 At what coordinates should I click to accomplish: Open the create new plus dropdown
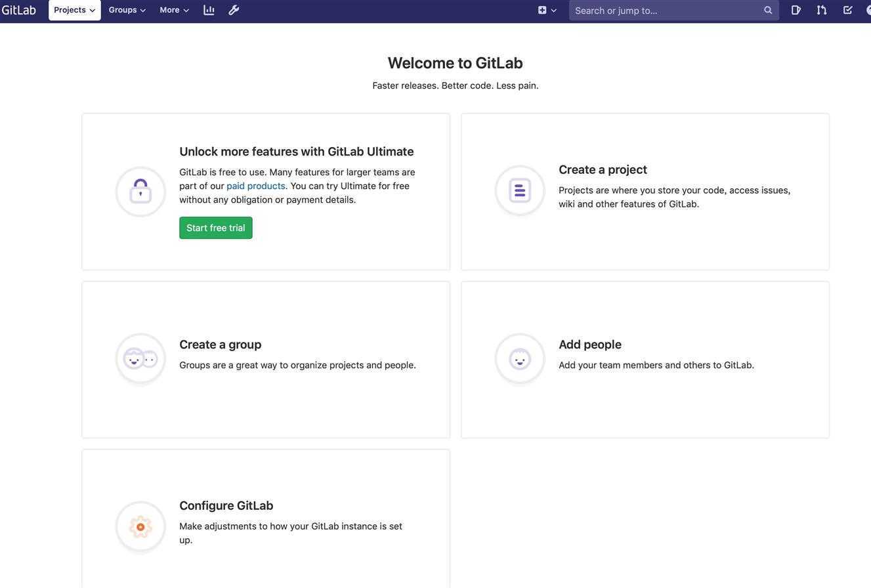coord(547,10)
